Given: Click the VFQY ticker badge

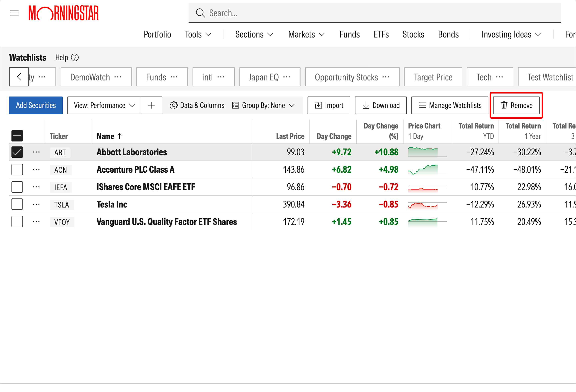Looking at the screenshot, I should [x=62, y=222].
